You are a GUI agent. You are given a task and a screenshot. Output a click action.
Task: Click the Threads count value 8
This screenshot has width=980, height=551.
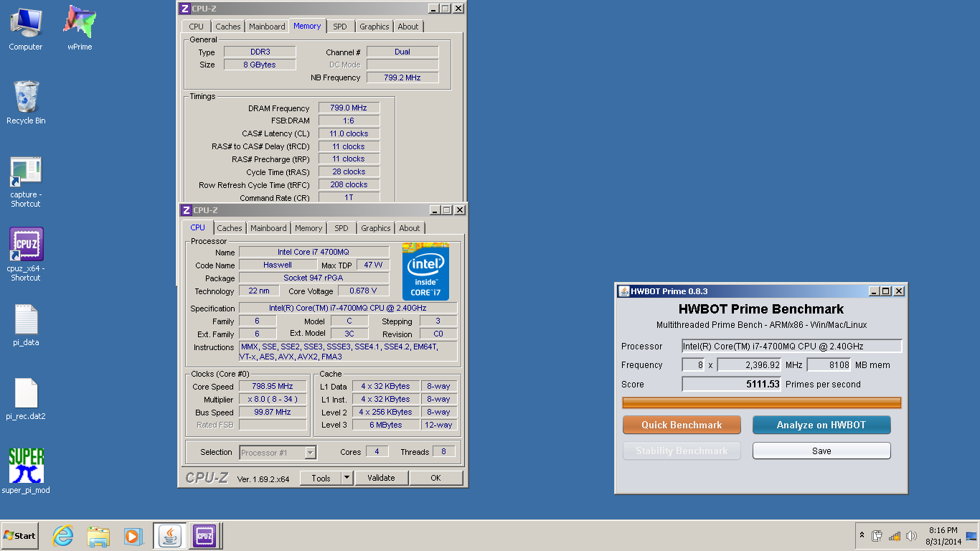[x=444, y=451]
